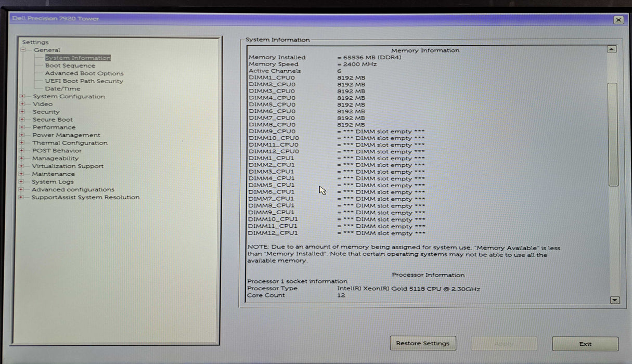The width and height of the screenshot is (632, 364).
Task: Open the Date/Time settings
Action: 62,89
